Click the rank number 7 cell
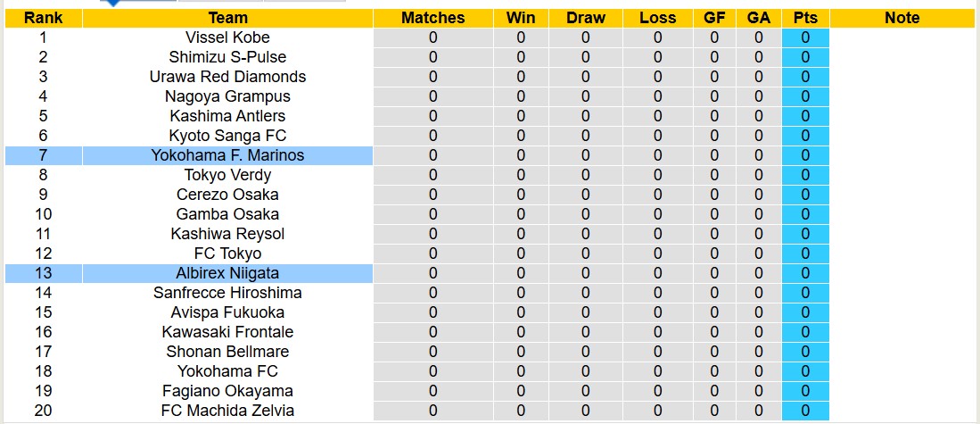The image size is (980, 424). click(43, 155)
